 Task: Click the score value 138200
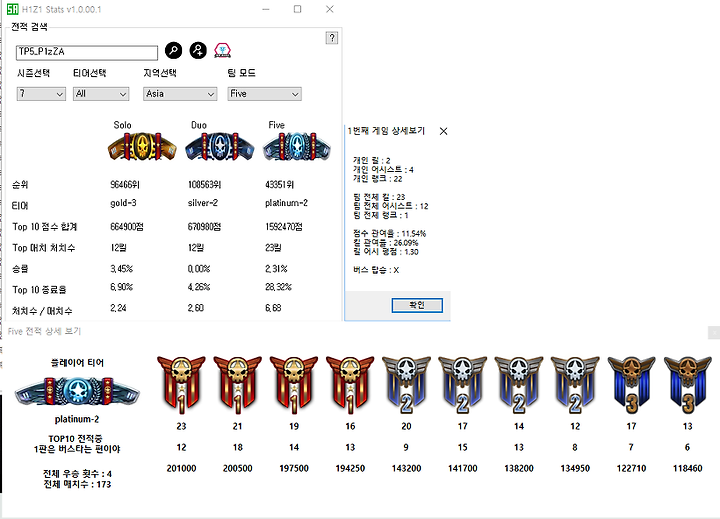(519, 468)
